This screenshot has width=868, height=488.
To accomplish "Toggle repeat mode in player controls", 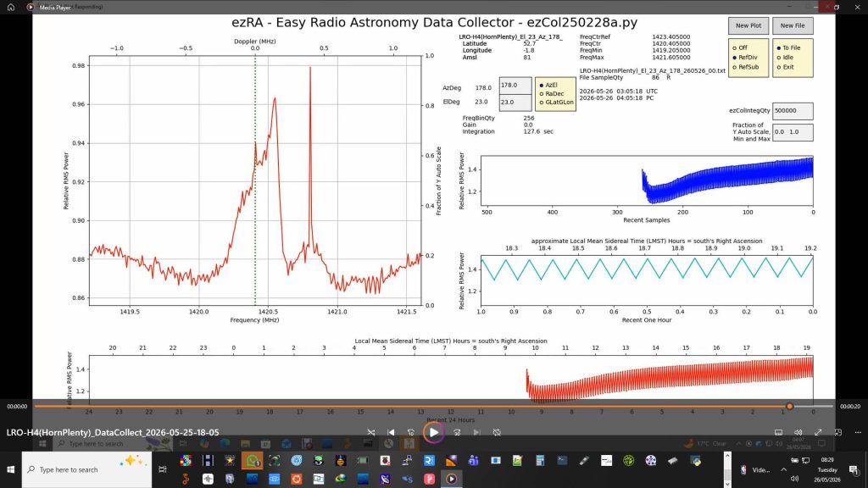I will tap(497, 432).
